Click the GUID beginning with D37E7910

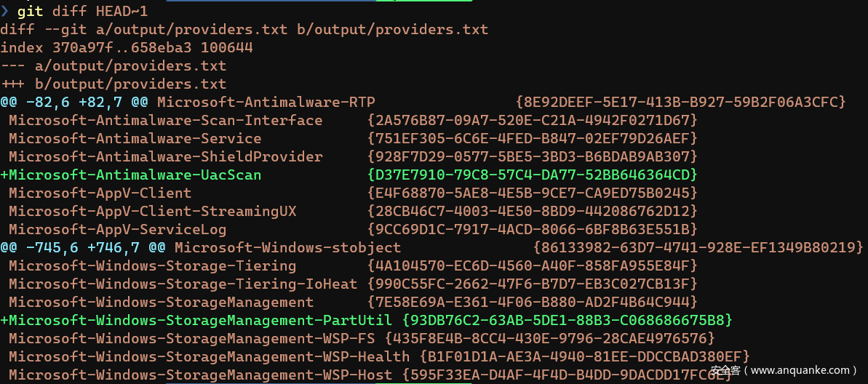pos(533,175)
